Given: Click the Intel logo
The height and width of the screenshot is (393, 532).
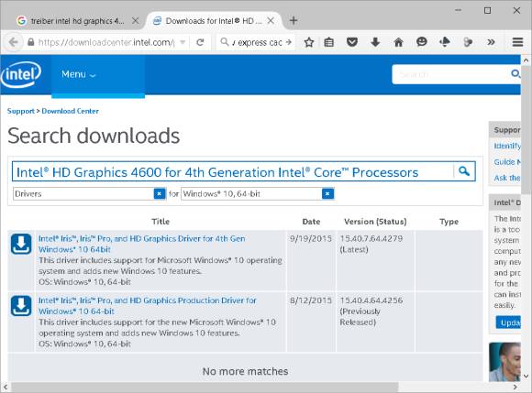Looking at the screenshot, I should click(x=21, y=74).
